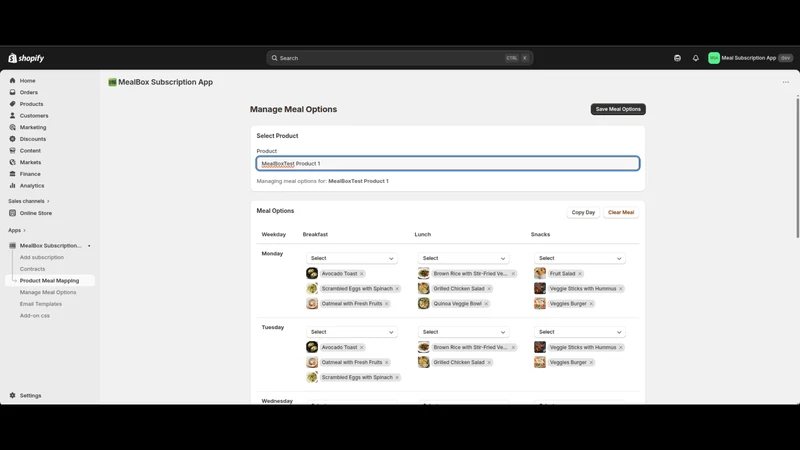Remove Monday breakfast Avocado Toast
800x450 pixels.
tap(362, 274)
